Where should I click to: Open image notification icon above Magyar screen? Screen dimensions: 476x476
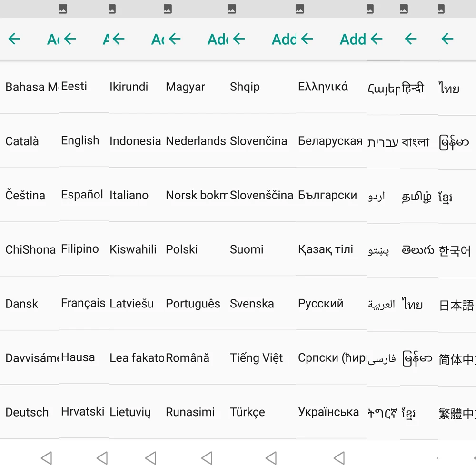168,9
